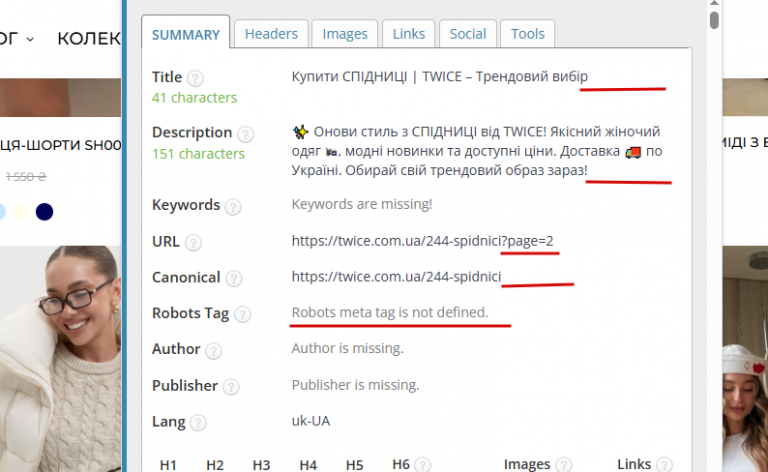Viewport: 768px width, 472px height.
Task: Expand the dropdown chevron in site navigation
Action: pos(30,39)
